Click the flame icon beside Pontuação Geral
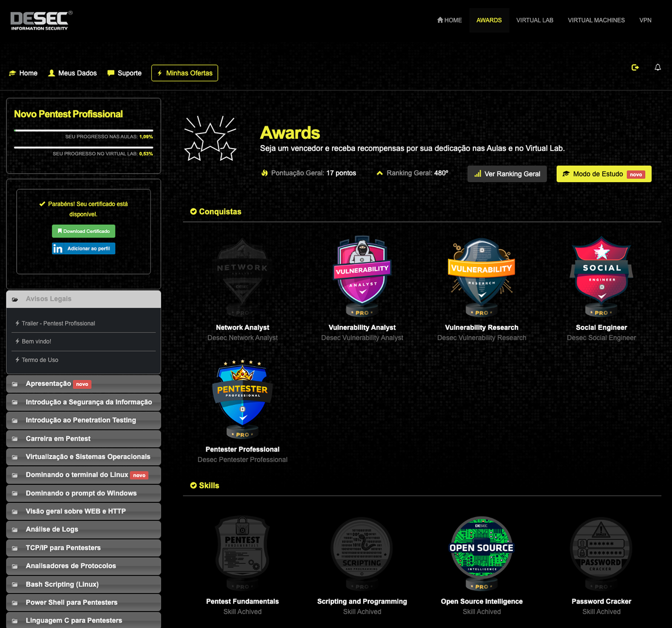Viewport: 672px width, 628px height. point(264,173)
